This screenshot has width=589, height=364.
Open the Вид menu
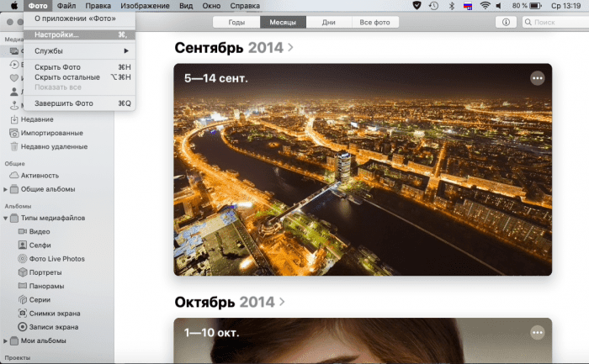tap(186, 6)
